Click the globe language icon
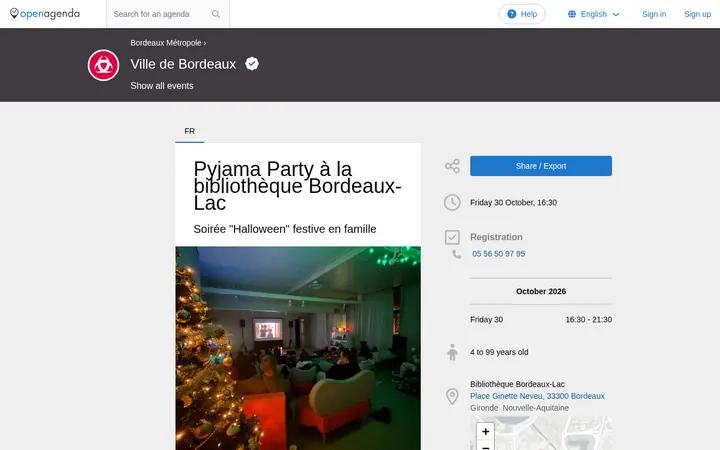 click(572, 14)
